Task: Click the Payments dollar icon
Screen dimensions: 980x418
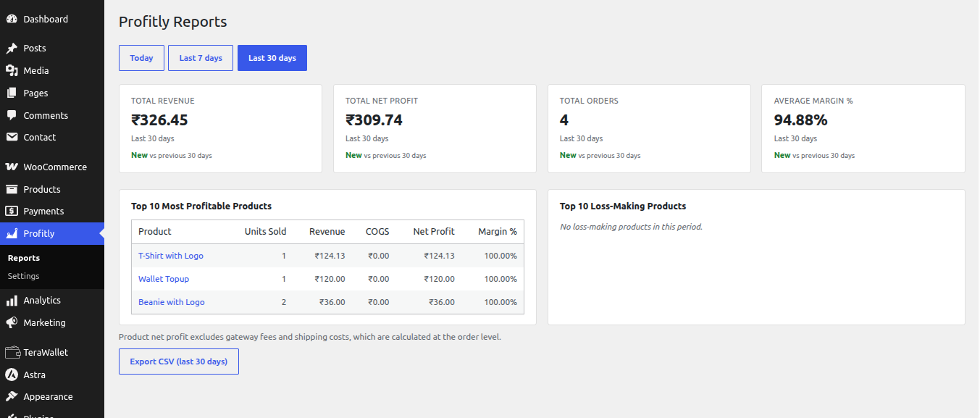Action: (12, 212)
